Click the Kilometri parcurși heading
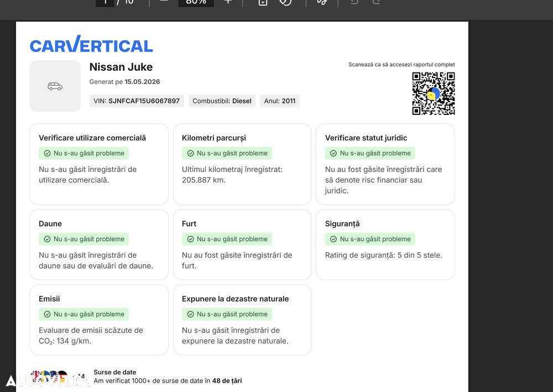Screen dimensions: 553x392 (213, 138)
